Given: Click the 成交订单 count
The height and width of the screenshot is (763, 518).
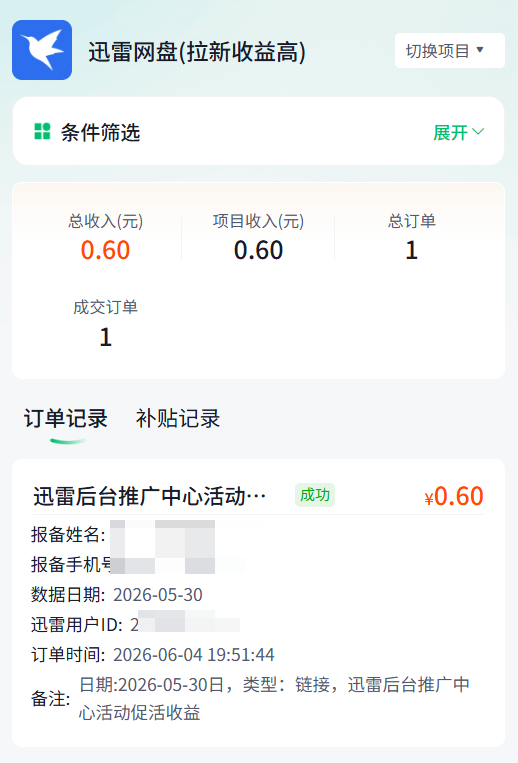Looking at the screenshot, I should click(x=106, y=337).
